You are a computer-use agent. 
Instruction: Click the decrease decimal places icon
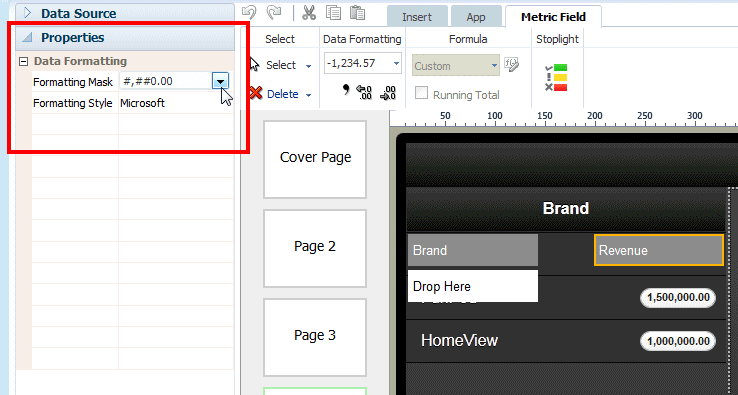388,92
